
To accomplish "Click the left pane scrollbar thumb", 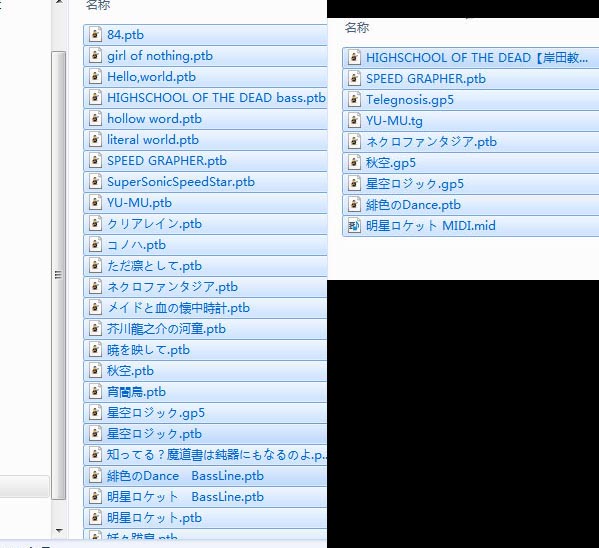I will pos(58,275).
